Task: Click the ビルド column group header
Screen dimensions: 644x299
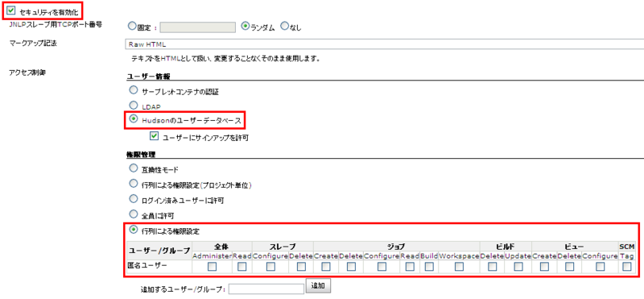Action: pos(506,247)
